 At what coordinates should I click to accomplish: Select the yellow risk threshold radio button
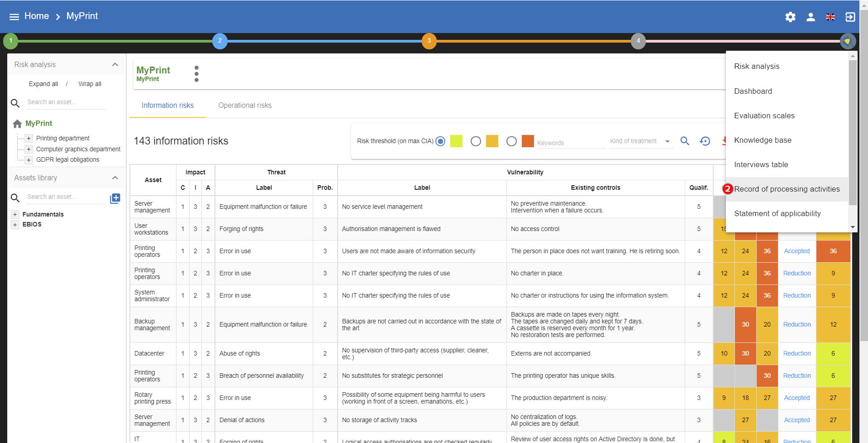point(440,141)
